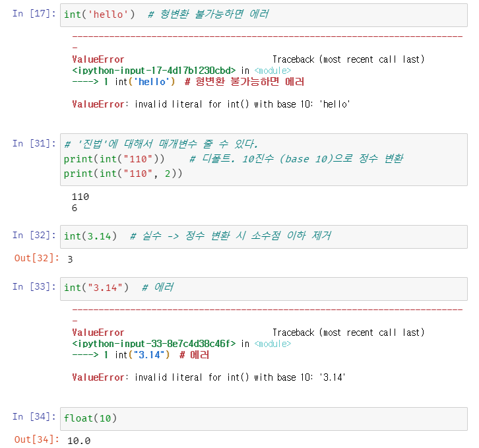Screen dimensions: 479x448
Task: Click the In [31] prompt label
Action: (x=34, y=143)
